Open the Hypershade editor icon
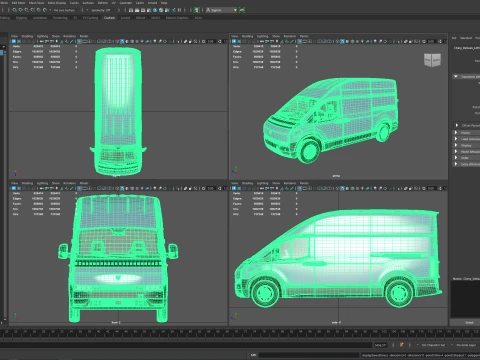Screen dimensions: 480x360 pos(155,10)
